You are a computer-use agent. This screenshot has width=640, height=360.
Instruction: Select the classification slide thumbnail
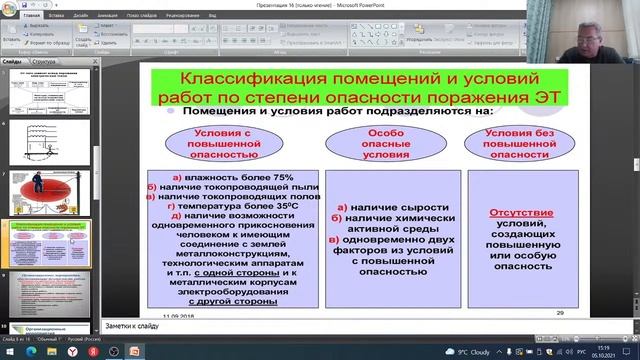pos(49,244)
